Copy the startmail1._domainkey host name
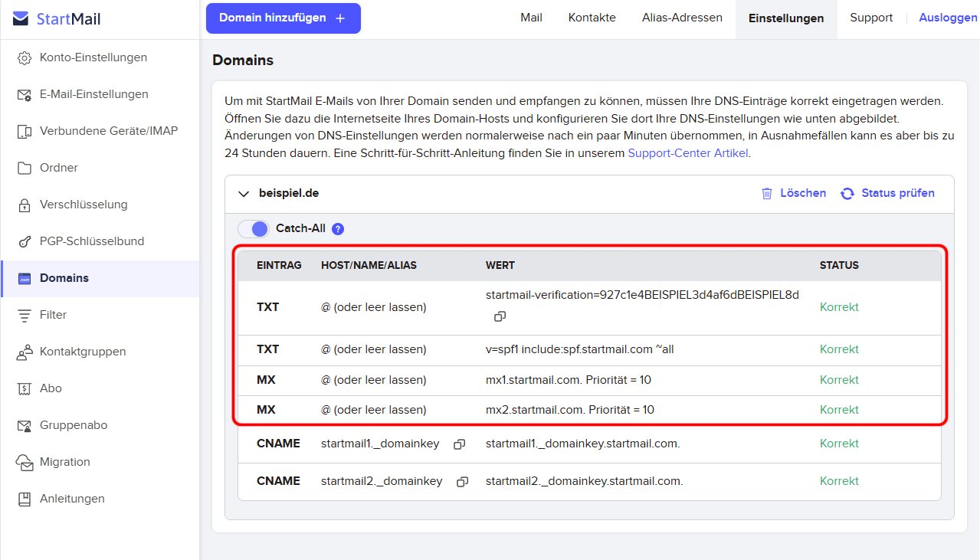Image resolution: width=980 pixels, height=560 pixels. click(x=459, y=444)
